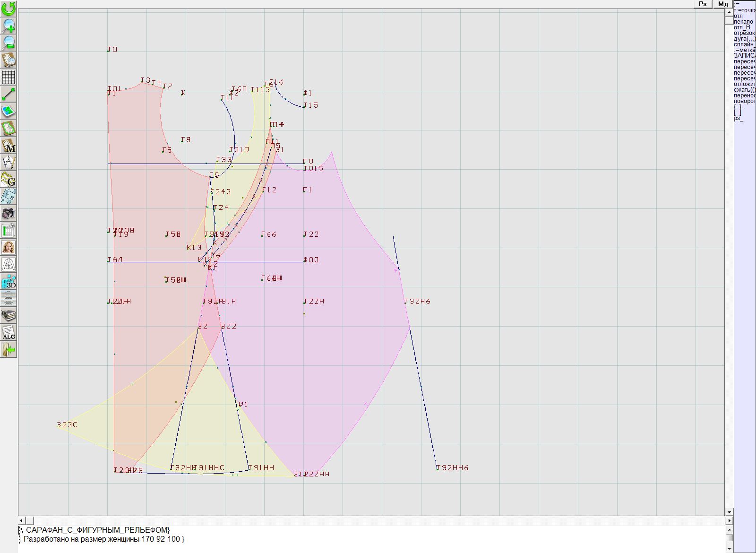756x553 pixels.
Task: Zoom in with the magnifier plus icon
Action: 9,26
